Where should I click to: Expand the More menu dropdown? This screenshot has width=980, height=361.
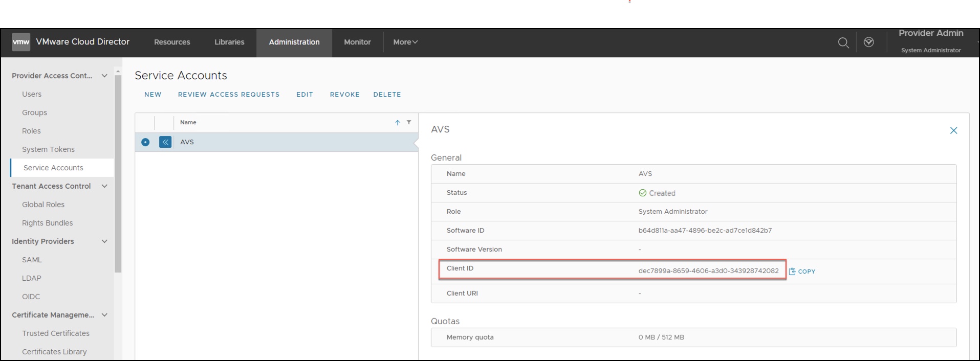[405, 42]
